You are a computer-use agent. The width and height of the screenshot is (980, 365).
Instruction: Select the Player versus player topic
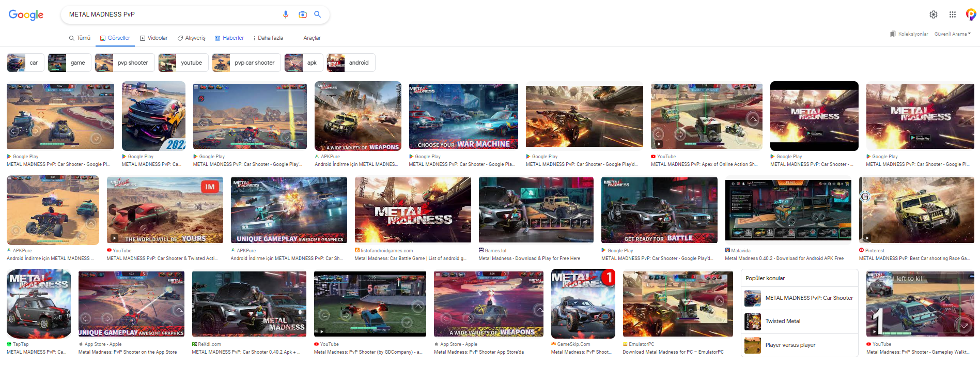[800, 345]
